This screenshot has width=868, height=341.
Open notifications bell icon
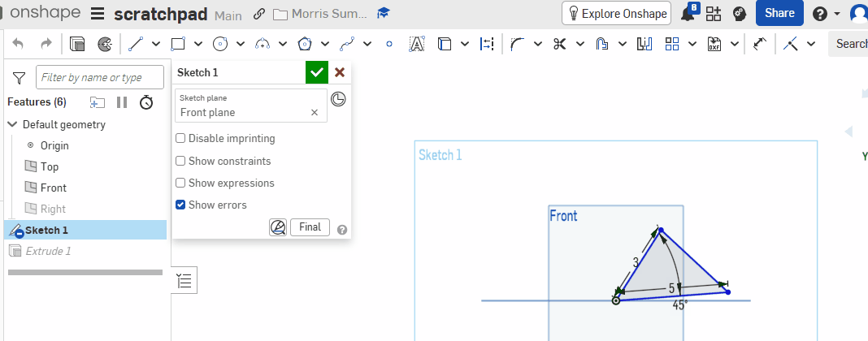point(688,14)
